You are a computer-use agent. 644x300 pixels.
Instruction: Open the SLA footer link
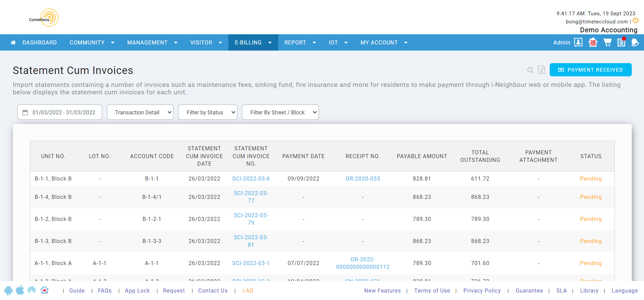point(562,291)
